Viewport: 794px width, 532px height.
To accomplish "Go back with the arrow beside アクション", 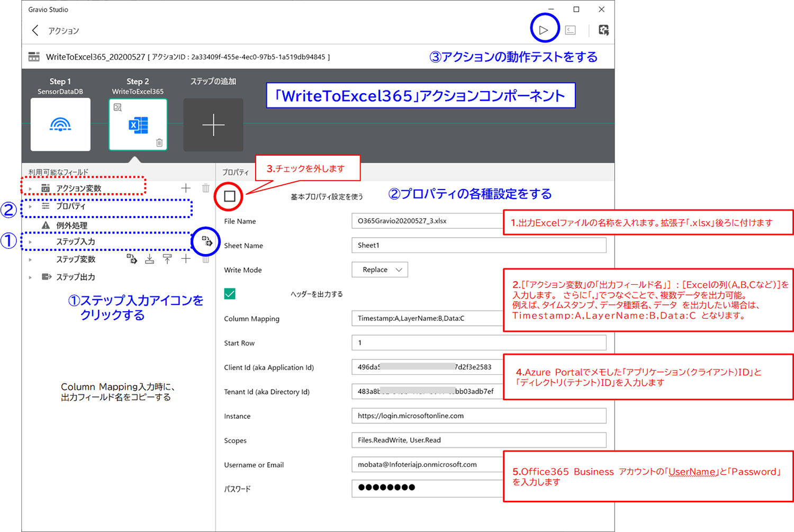I will coord(35,31).
